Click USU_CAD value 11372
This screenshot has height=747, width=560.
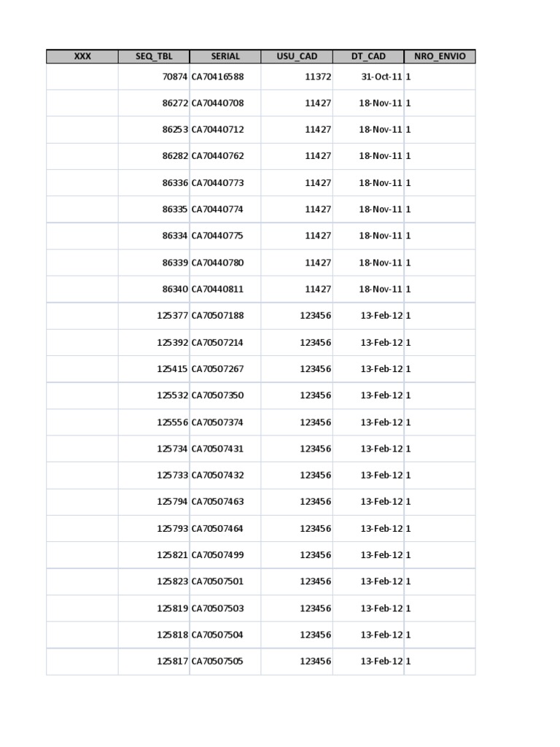click(x=318, y=77)
